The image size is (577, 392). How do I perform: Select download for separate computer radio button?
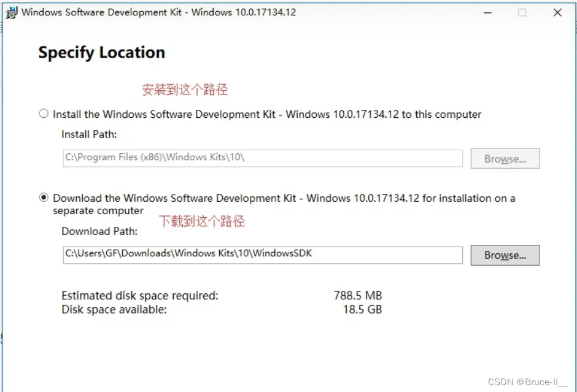[44, 198]
